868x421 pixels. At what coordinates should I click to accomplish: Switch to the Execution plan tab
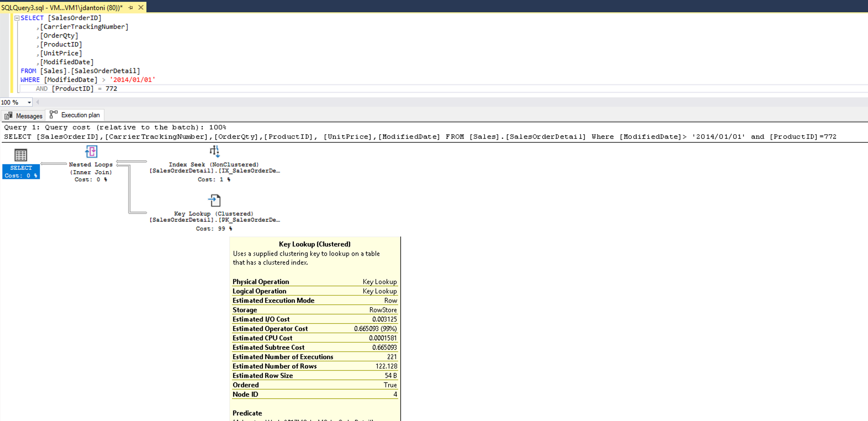(x=80, y=115)
